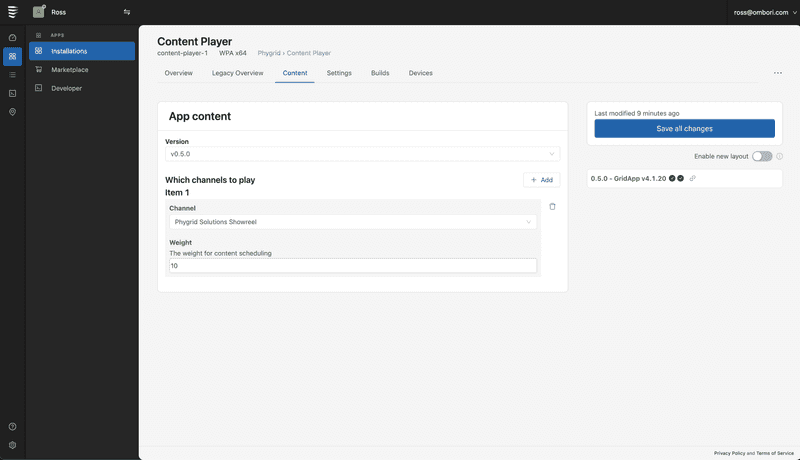Click the link icon beside GridApp v4.1.20
This screenshot has height=460, width=800.
pos(693,178)
